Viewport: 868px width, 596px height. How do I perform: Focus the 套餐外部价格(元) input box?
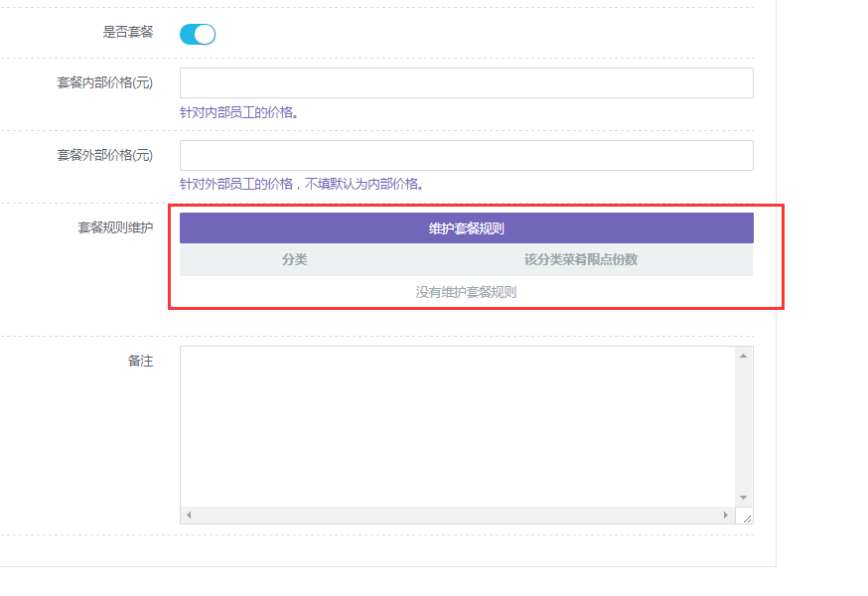[466, 156]
